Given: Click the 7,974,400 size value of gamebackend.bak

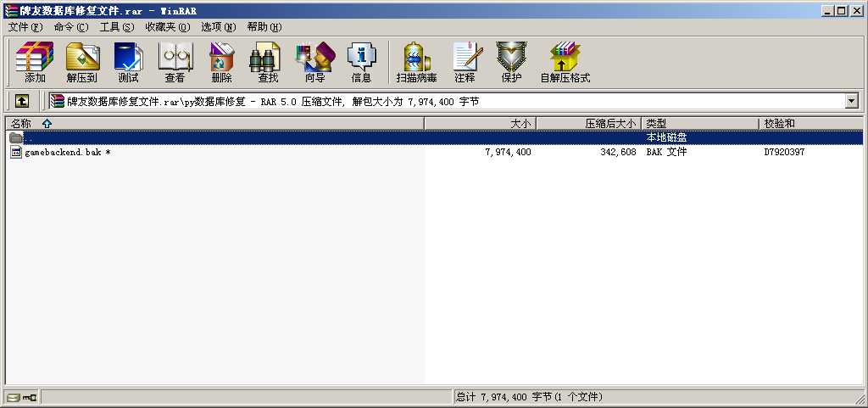Looking at the screenshot, I should 509,152.
